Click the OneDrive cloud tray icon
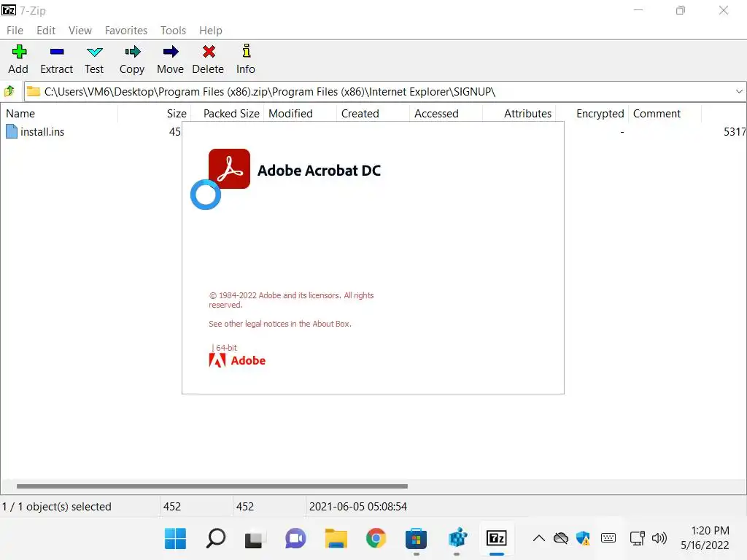Screen dimensions: 747x560 [x=561, y=539]
